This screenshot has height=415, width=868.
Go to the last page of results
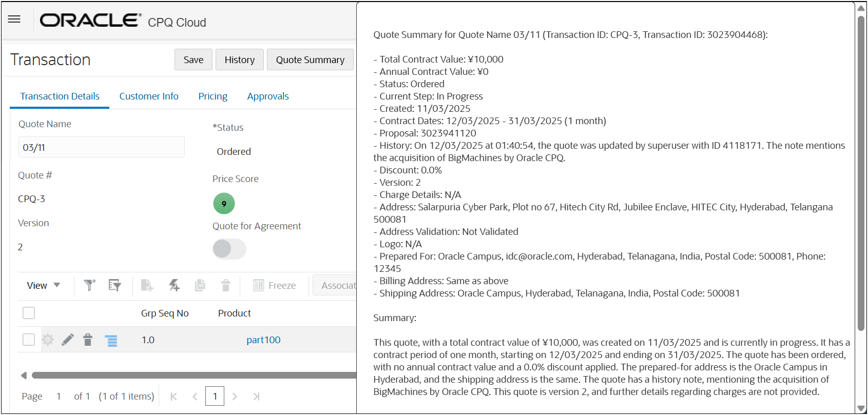[256, 396]
